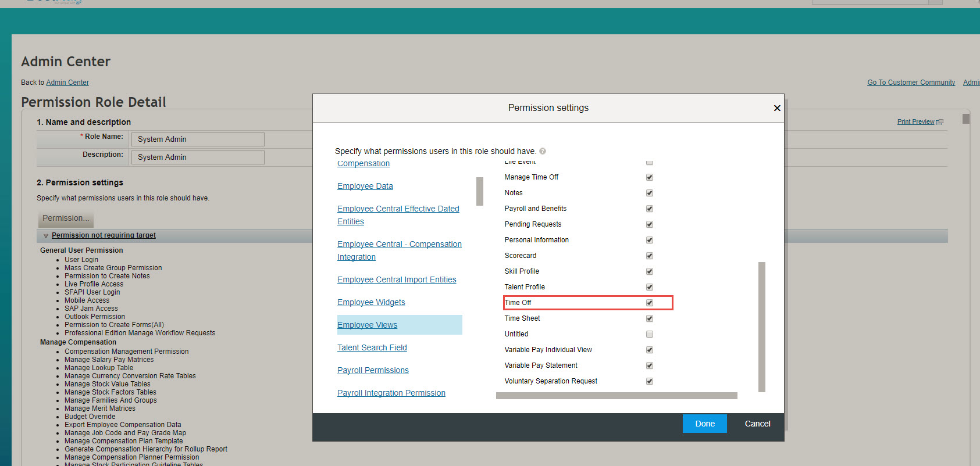Viewport: 980px width, 466px height.
Task: Click the Permission... button
Action: point(66,218)
